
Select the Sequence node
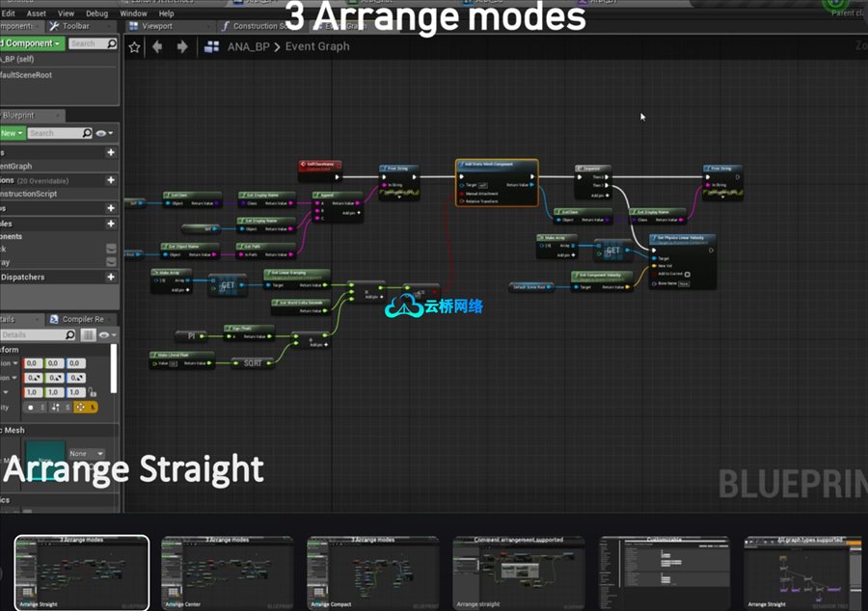click(x=593, y=181)
